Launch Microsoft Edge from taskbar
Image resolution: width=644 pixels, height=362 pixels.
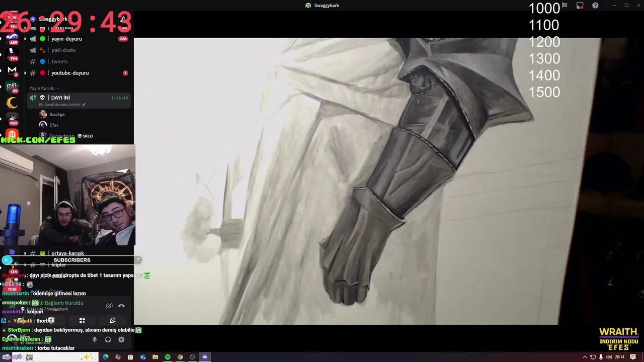[106, 357]
